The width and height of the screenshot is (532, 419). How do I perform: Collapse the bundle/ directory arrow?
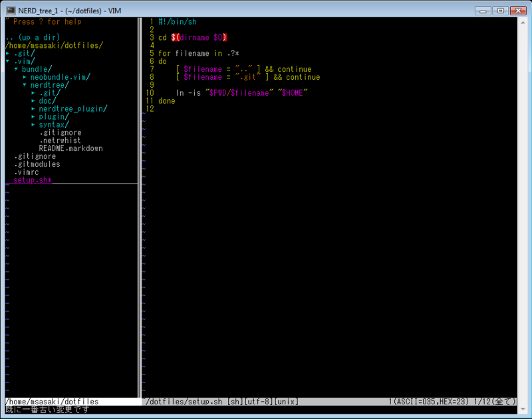click(16, 69)
